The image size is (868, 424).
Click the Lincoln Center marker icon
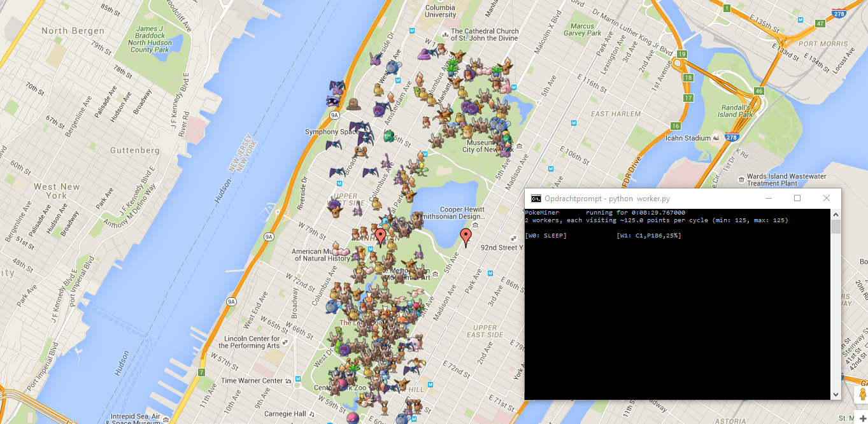click(x=285, y=342)
